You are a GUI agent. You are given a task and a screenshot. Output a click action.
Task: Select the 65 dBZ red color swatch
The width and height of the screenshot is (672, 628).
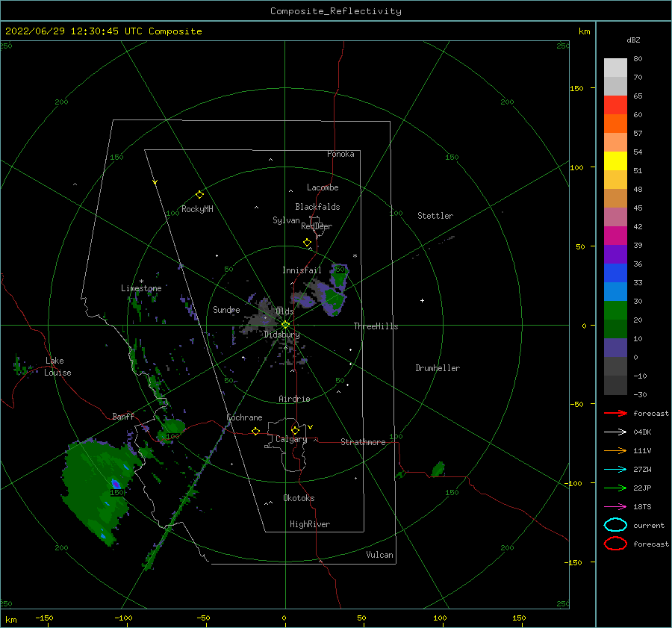(615, 105)
